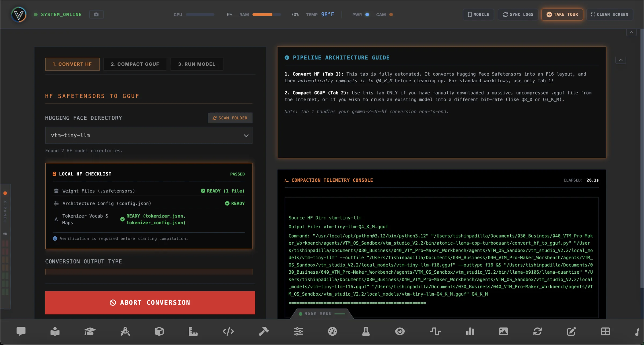Open the eye vision mode icon
This screenshot has width=644, height=345.
400,331
